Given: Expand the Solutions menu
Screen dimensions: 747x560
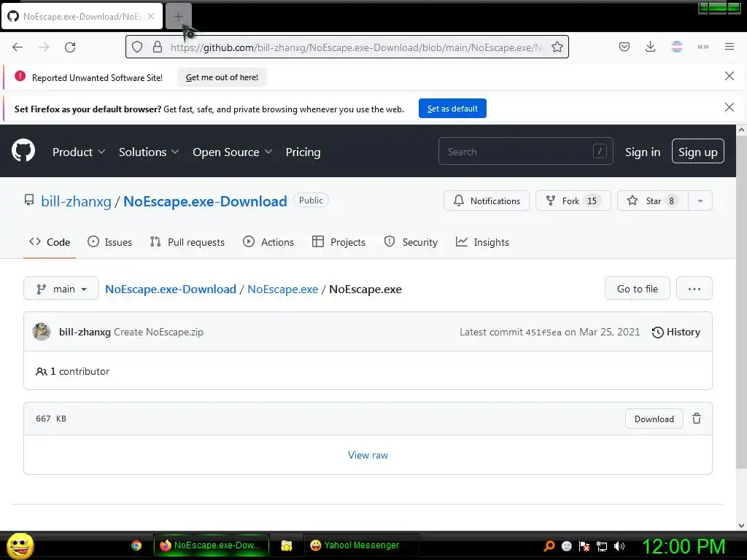Looking at the screenshot, I should pyautogui.click(x=149, y=152).
